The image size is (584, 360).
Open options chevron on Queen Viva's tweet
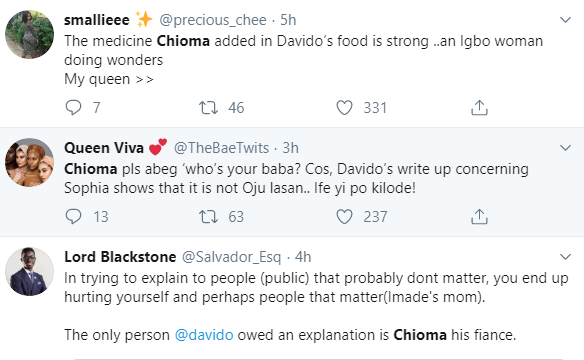point(565,148)
